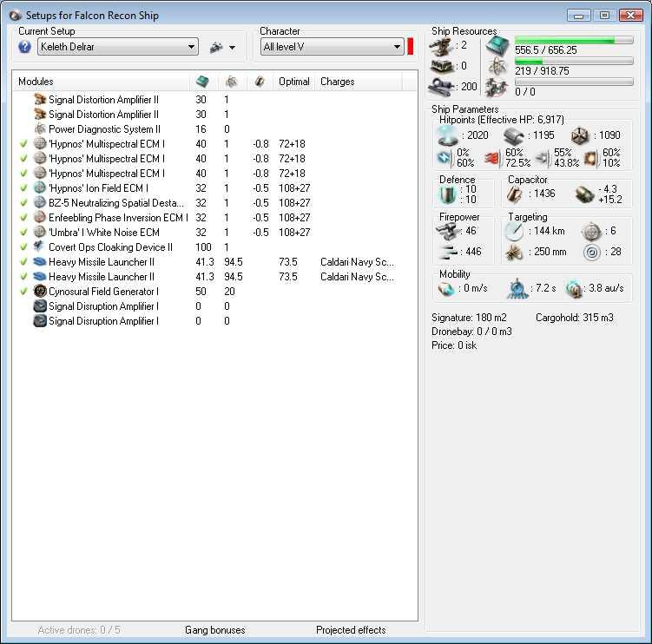Click the targeting range icon showing 144 km
Viewport: 652px width, 644px height.
coord(514,231)
